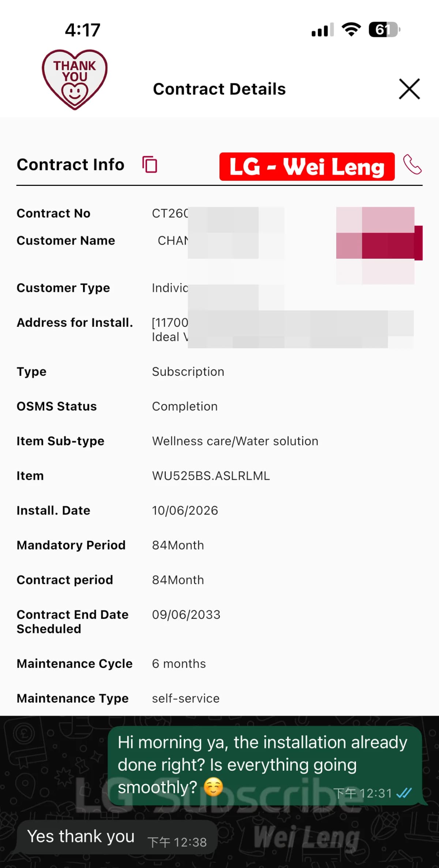Tap the item code WU525BS.ASLRLML
Viewport: 439px width, 868px height.
211,476
